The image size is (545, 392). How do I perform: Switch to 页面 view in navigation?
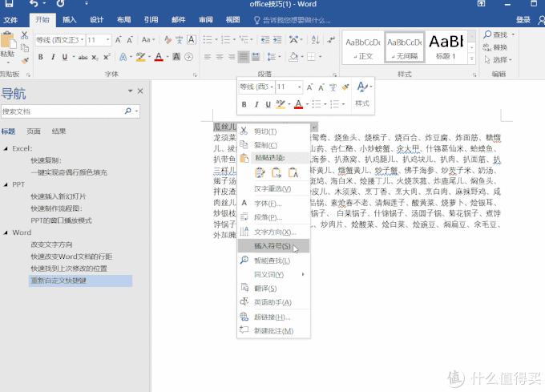[34, 131]
